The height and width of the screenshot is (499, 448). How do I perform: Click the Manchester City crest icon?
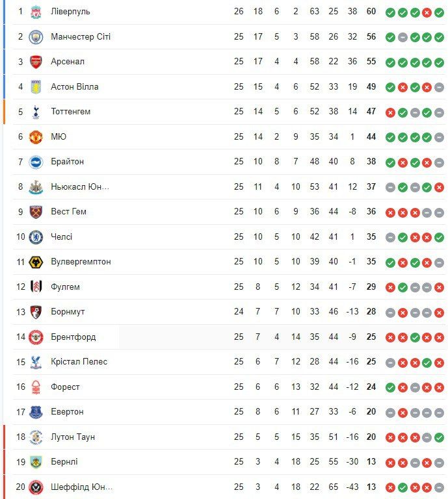click(x=36, y=36)
